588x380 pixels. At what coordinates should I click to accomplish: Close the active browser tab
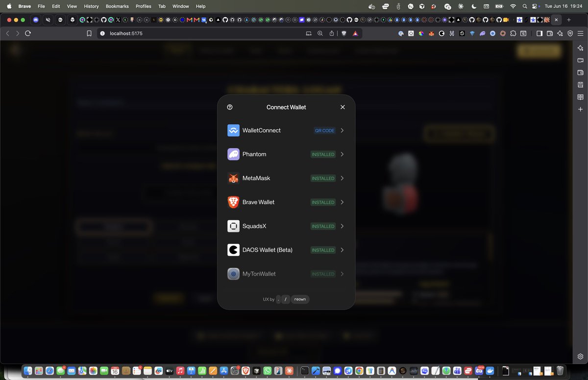556,20
